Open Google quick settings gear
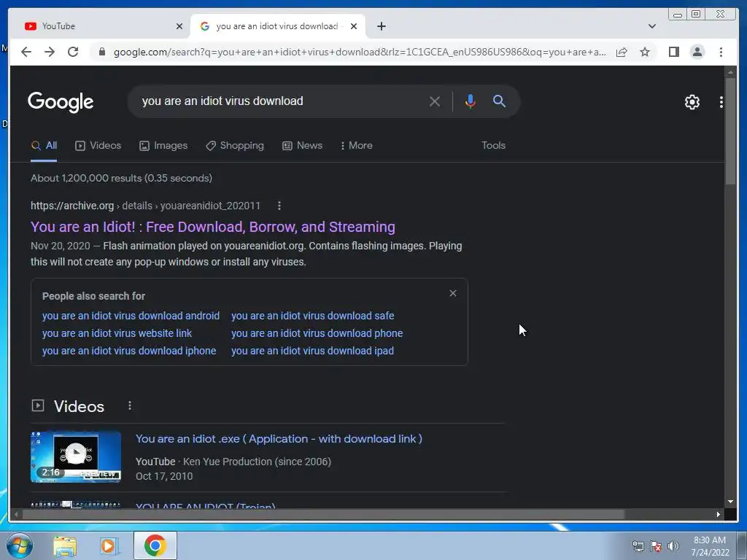This screenshot has width=747, height=560. [x=692, y=102]
